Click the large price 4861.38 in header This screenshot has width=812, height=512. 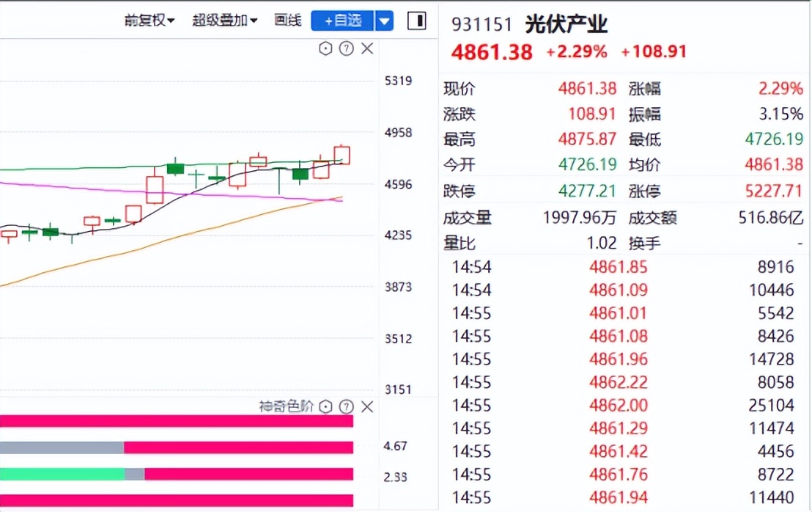tap(492, 52)
